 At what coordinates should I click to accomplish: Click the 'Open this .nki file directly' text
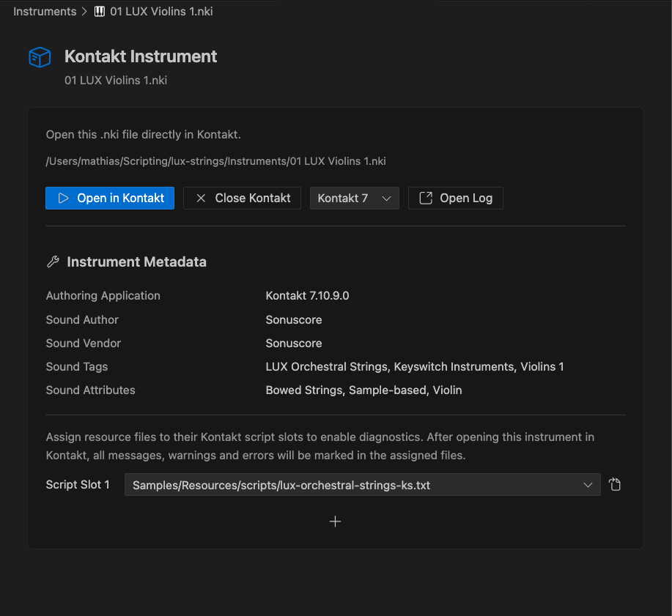[x=143, y=135]
